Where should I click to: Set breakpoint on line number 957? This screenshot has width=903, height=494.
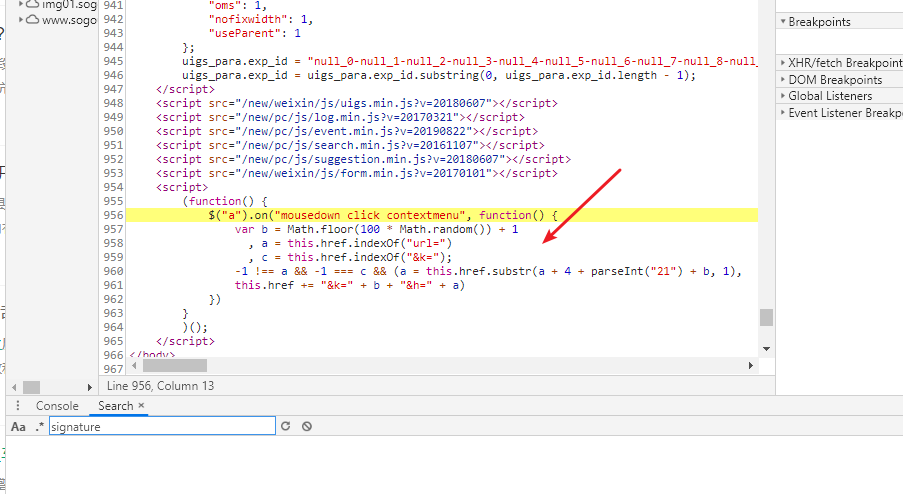click(x=113, y=229)
